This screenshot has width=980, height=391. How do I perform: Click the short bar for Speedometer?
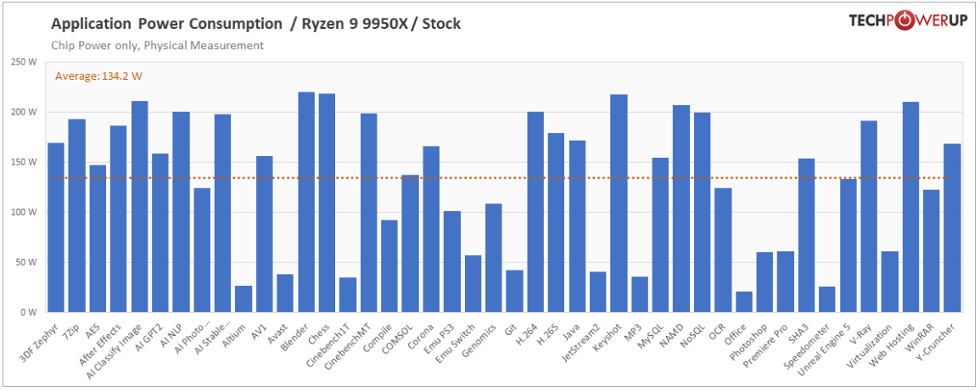[827, 299]
